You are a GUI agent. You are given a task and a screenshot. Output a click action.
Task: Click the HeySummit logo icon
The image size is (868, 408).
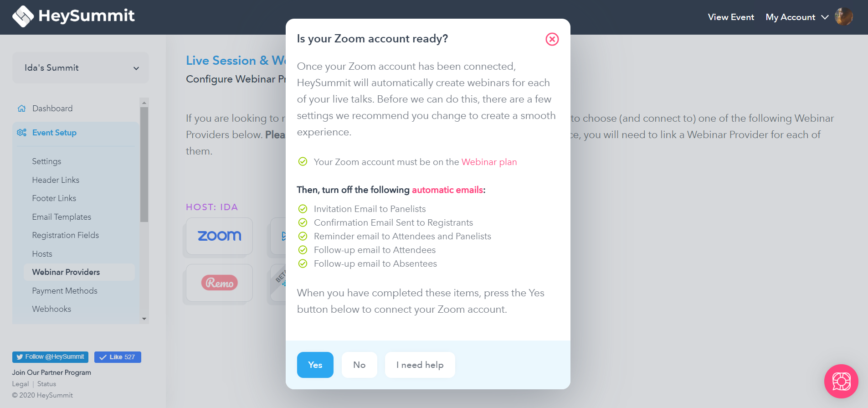(23, 16)
